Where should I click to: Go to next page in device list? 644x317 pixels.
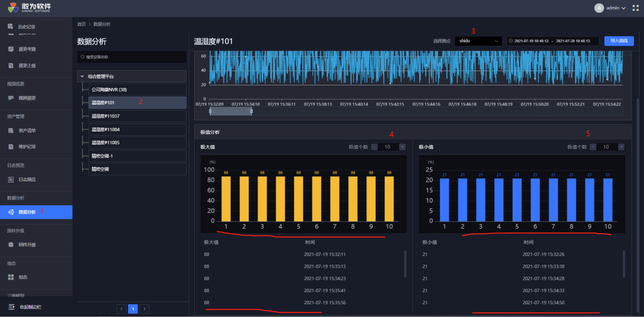pyautogui.click(x=144, y=309)
